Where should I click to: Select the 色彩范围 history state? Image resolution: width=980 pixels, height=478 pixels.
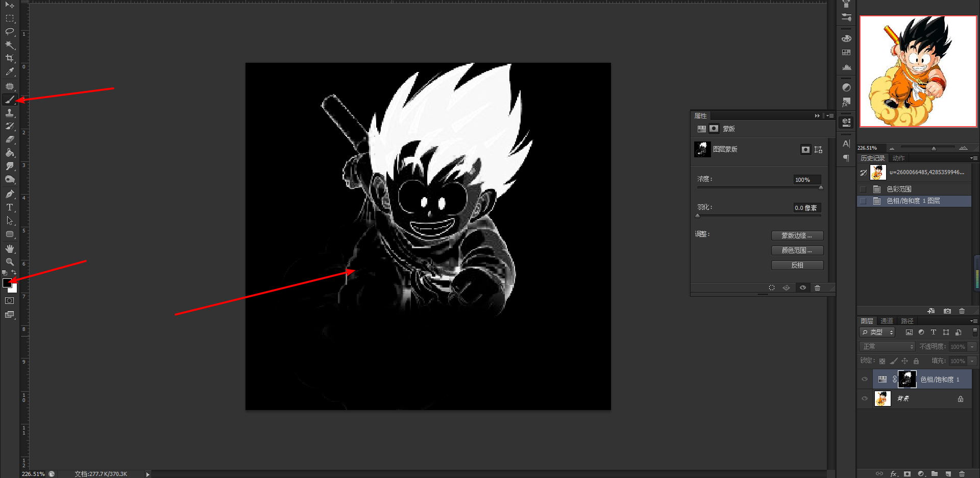pyautogui.click(x=914, y=189)
